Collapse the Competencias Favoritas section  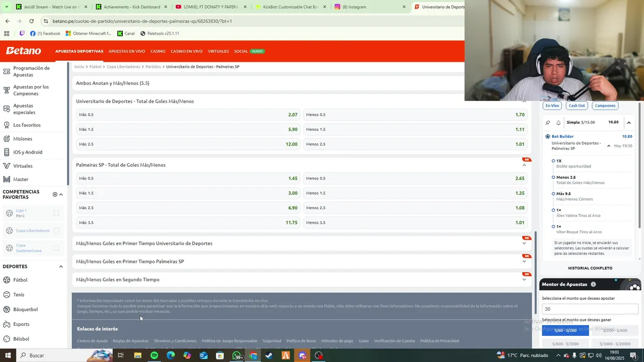click(x=61, y=195)
